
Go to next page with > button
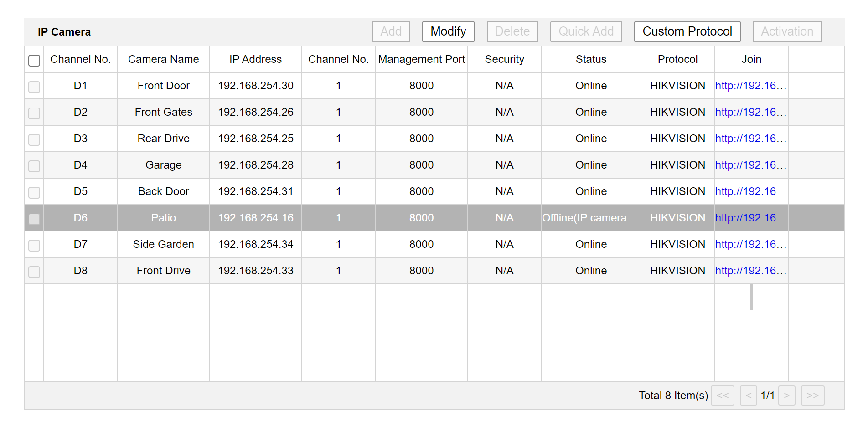[786, 396]
